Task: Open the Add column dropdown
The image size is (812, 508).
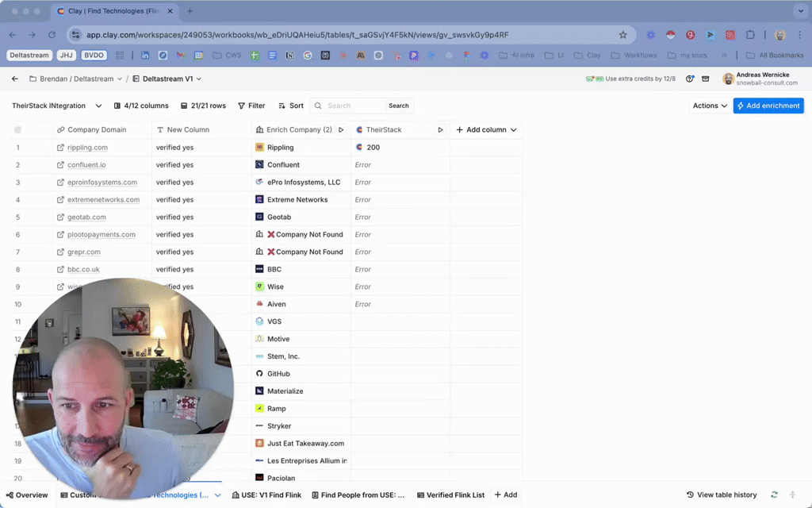Action: 486,130
